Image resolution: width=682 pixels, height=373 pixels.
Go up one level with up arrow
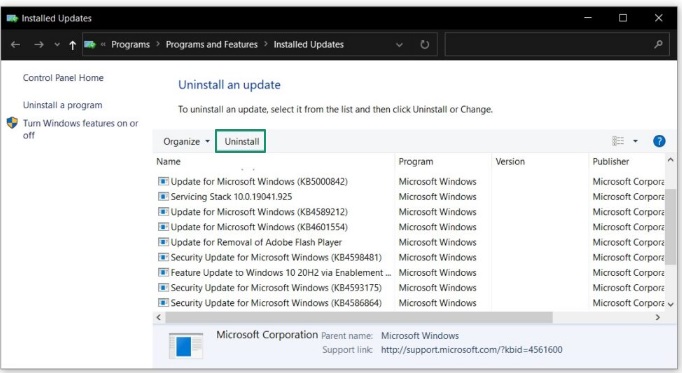pyautogui.click(x=72, y=45)
